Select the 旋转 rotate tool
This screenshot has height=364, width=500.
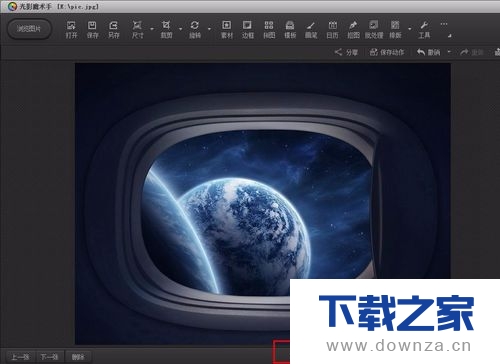tap(195, 30)
